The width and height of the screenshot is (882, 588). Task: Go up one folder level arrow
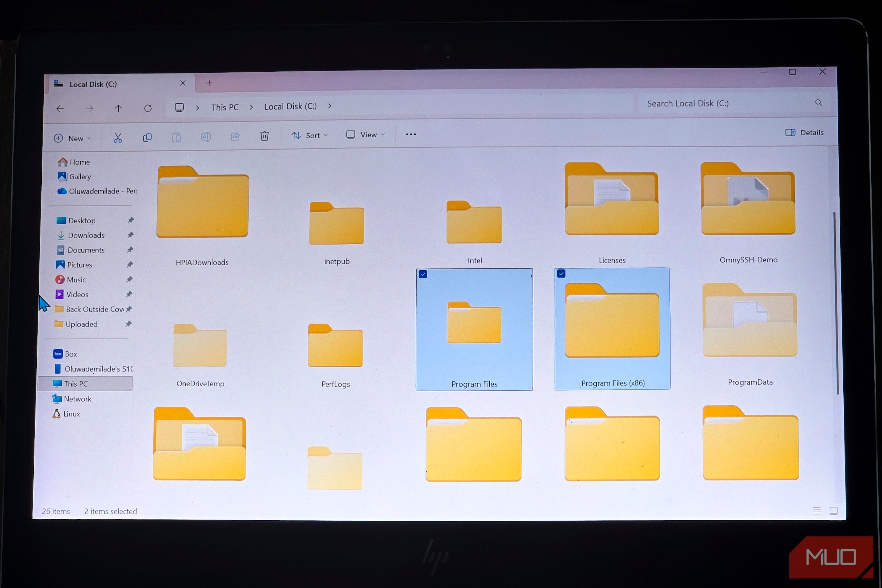coord(119,108)
